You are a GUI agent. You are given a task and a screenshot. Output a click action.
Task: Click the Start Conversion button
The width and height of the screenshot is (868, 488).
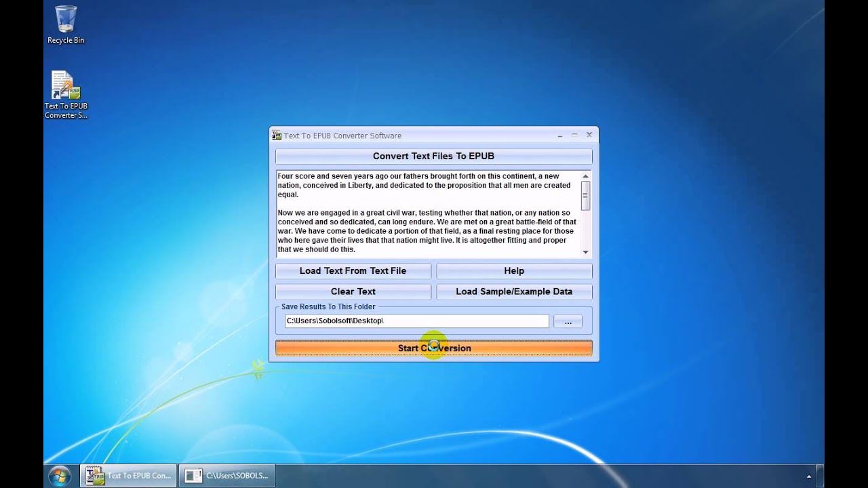click(433, 348)
